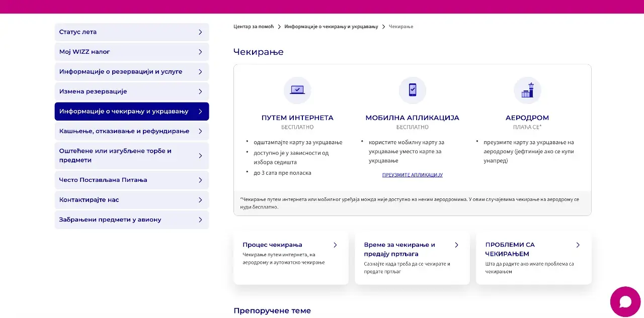Expand chevron beside Кашњење, отказивање и рефундирање
Viewport: 644px width, 318px height.
(x=200, y=131)
